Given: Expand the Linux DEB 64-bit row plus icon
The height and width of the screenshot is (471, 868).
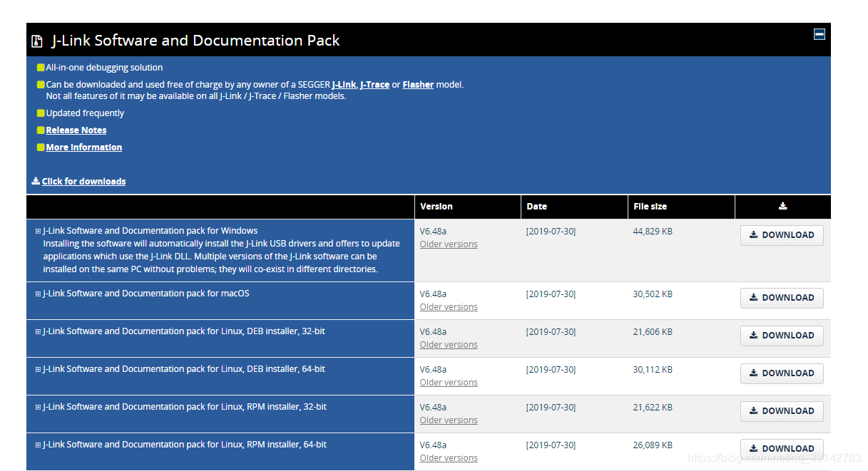Looking at the screenshot, I should pos(39,369).
